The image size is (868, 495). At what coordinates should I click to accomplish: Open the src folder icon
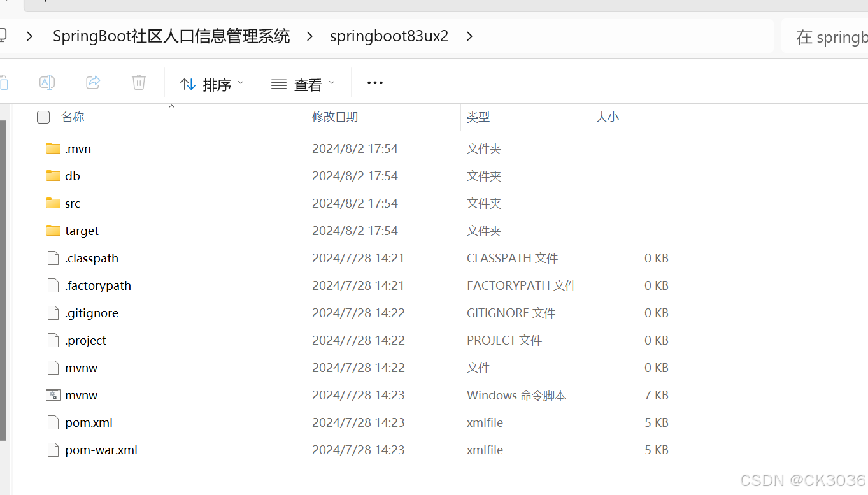coord(53,203)
